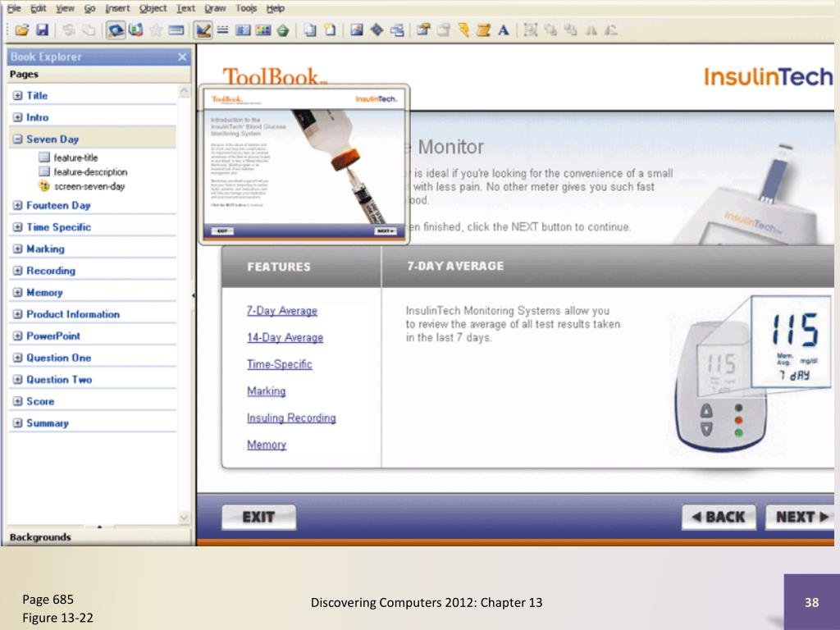Image resolution: width=840 pixels, height=630 pixels.
Task: Click the 14-Day Average link
Action: point(285,337)
